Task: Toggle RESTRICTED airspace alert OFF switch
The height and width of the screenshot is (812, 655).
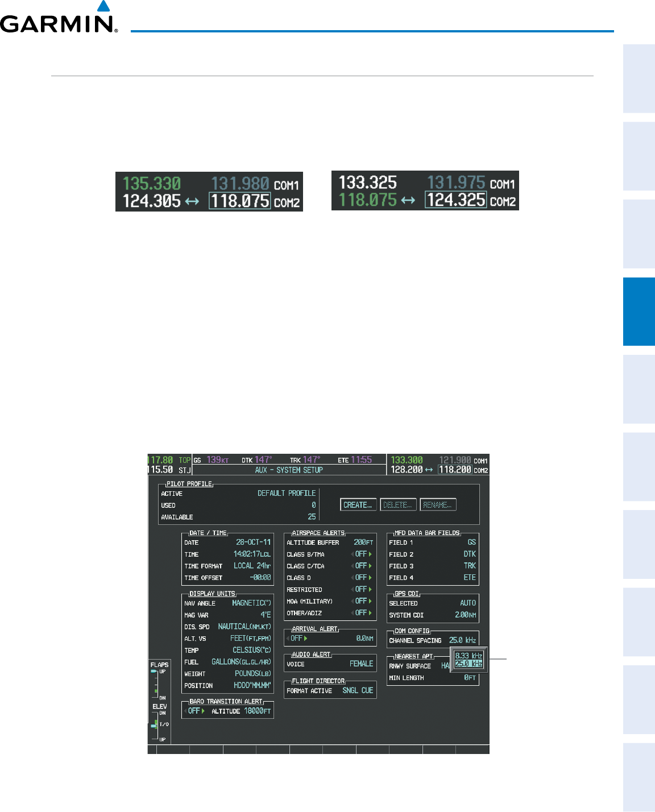Action: tap(362, 589)
